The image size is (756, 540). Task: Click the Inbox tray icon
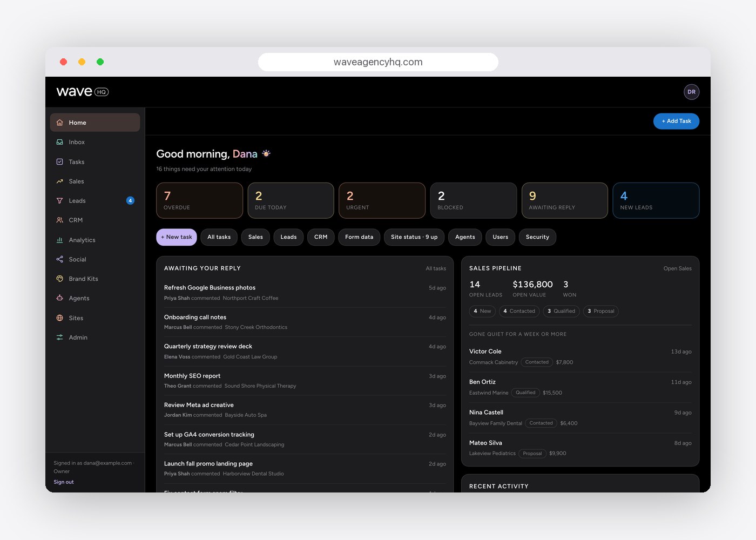pyautogui.click(x=60, y=142)
